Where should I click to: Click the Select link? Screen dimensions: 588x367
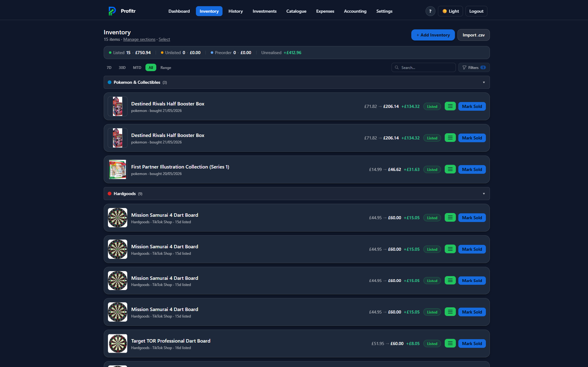164,39
